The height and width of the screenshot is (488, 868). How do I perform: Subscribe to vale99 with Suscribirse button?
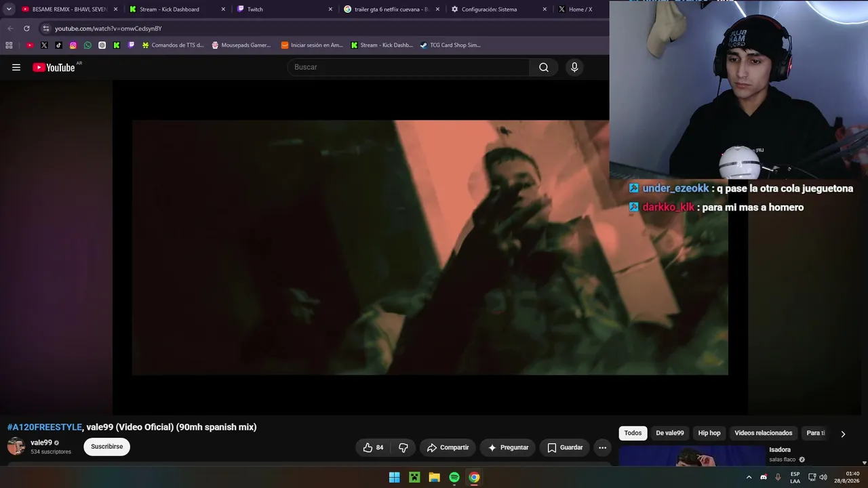point(106,447)
